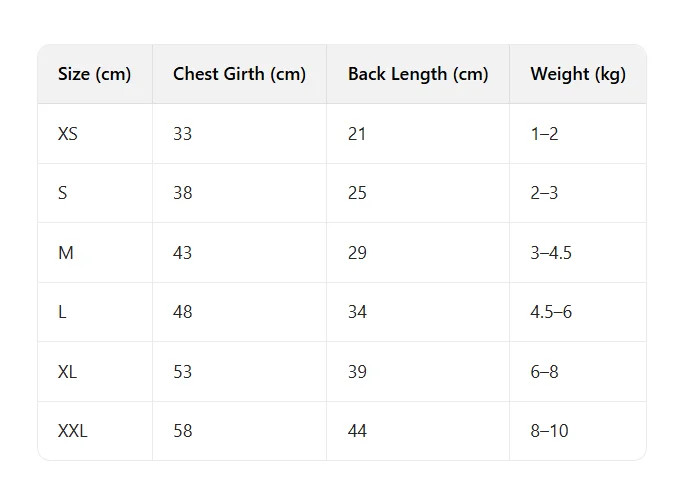680x481 pixels.
Task: Select the XS size cell
Action: click(68, 134)
